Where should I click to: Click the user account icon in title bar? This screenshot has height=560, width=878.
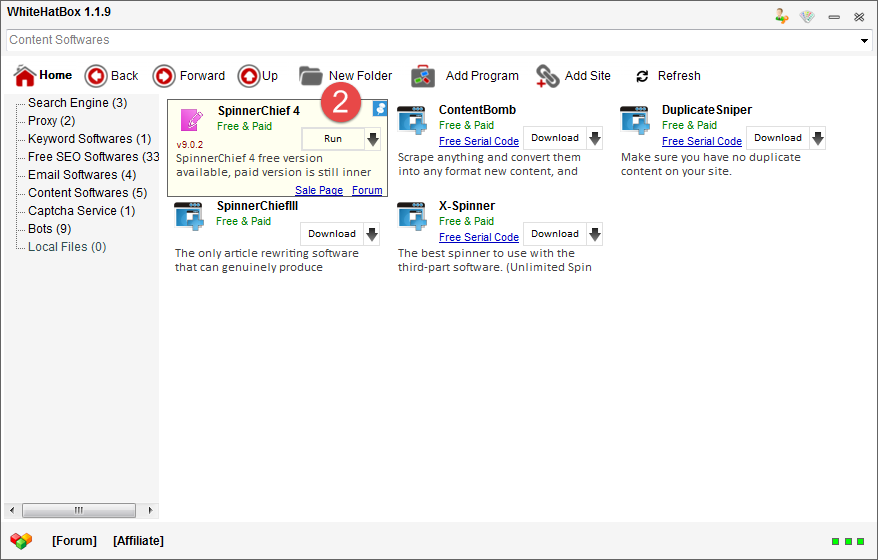[782, 16]
